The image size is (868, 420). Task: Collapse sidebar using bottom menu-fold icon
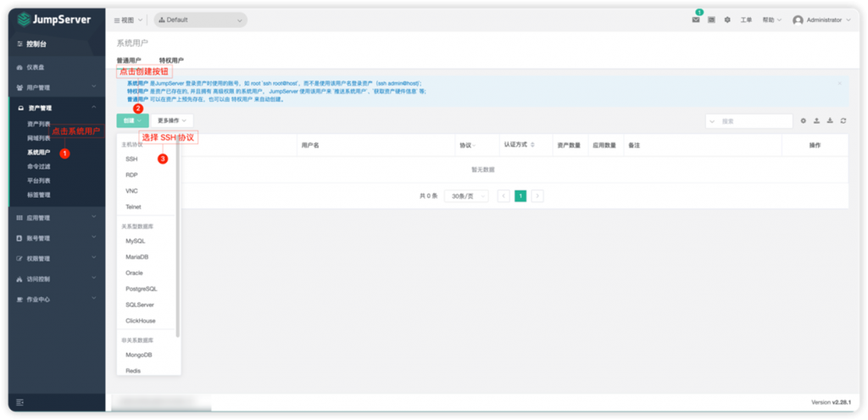click(20, 402)
